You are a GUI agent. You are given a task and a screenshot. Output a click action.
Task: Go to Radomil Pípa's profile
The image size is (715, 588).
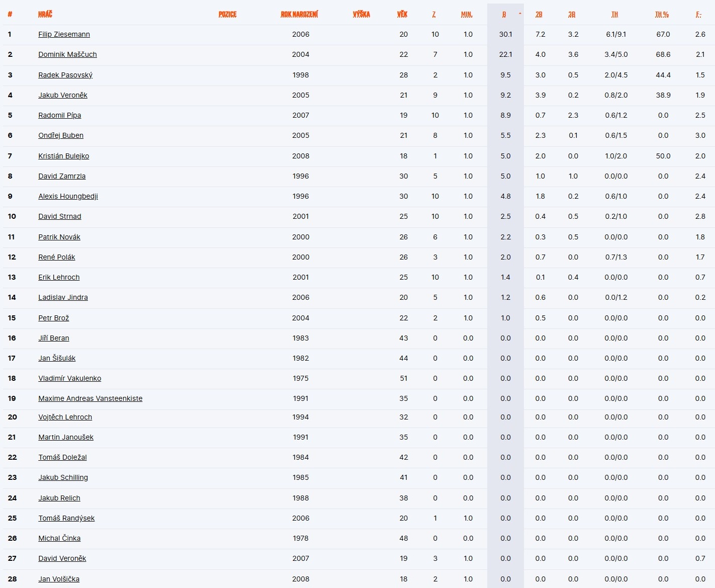[x=59, y=115]
